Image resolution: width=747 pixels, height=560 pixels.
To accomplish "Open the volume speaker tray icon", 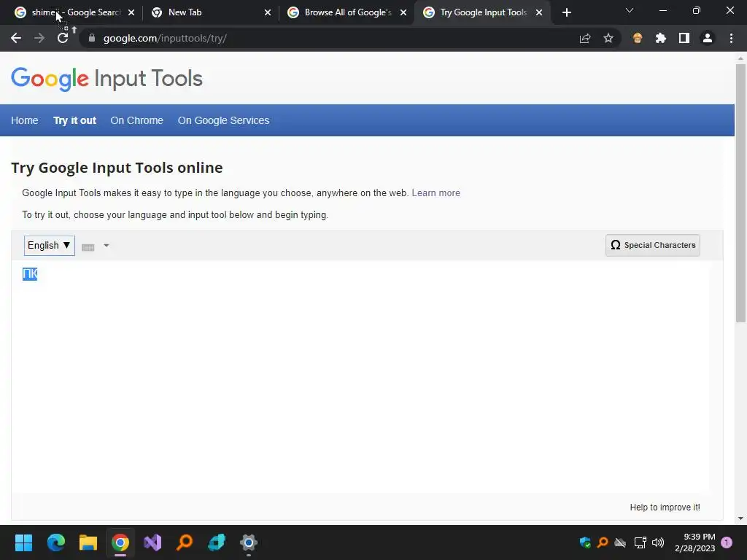I will (x=658, y=542).
